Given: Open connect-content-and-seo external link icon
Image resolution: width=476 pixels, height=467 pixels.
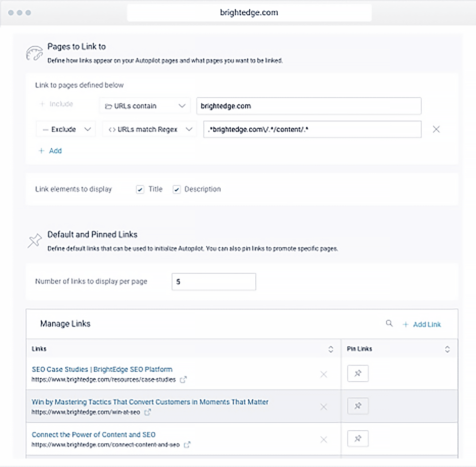Looking at the screenshot, I should [187, 445].
